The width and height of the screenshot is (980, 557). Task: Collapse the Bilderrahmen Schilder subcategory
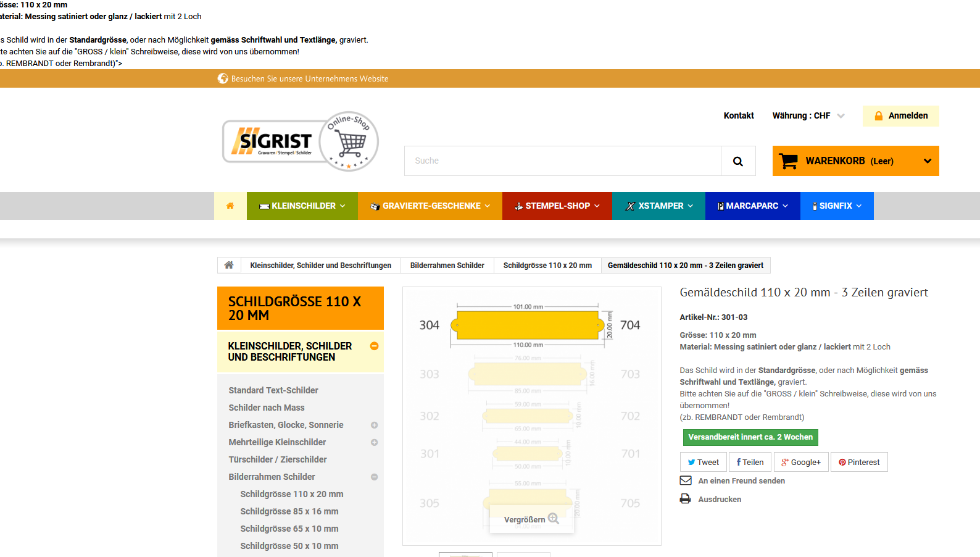374,477
